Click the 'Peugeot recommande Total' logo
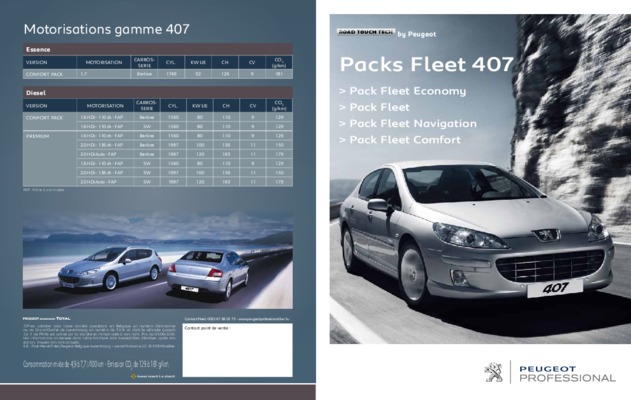Viewport: 631px width, 400px height. 46,318
